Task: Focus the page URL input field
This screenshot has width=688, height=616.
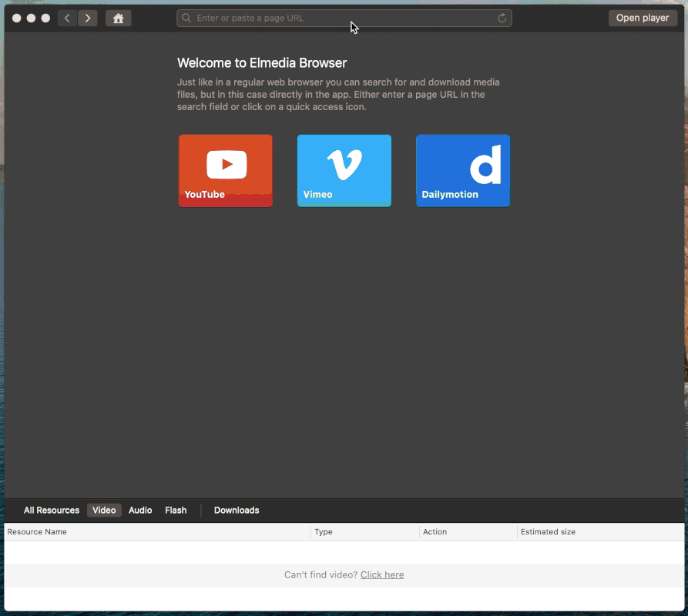Action: [x=344, y=18]
